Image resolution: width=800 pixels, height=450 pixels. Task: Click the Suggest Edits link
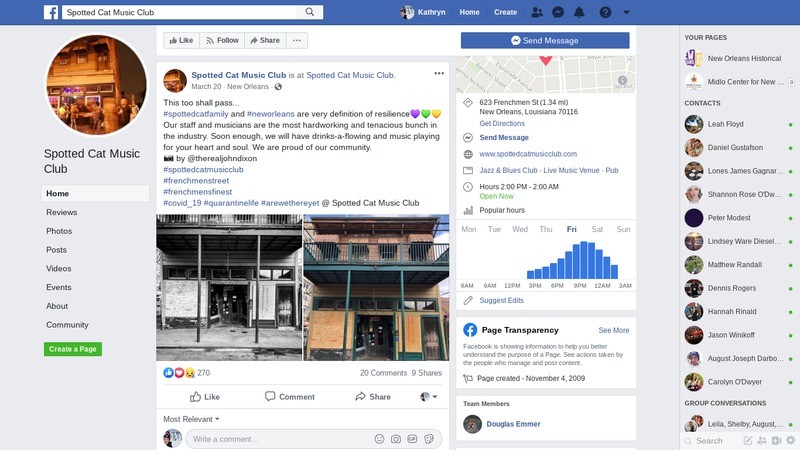coord(502,301)
